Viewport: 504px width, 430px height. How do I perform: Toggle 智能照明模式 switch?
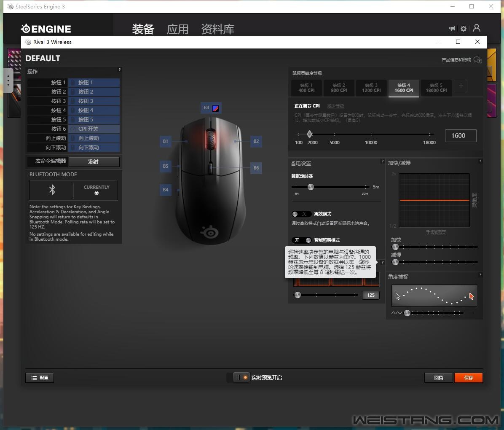coord(301,240)
